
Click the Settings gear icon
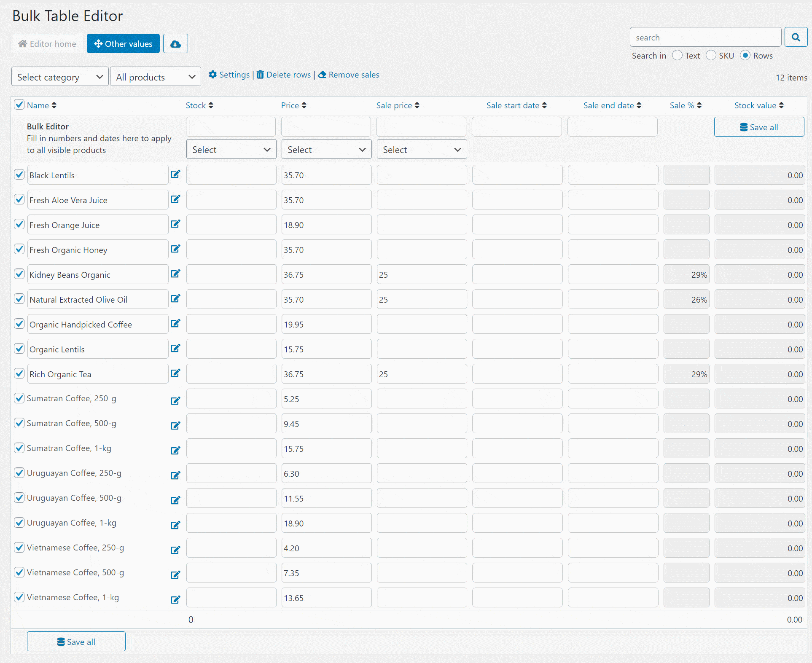[x=213, y=75]
